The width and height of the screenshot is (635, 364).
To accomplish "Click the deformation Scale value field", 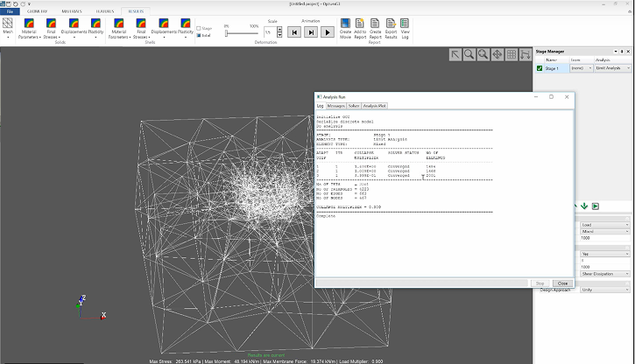I will tap(270, 32).
